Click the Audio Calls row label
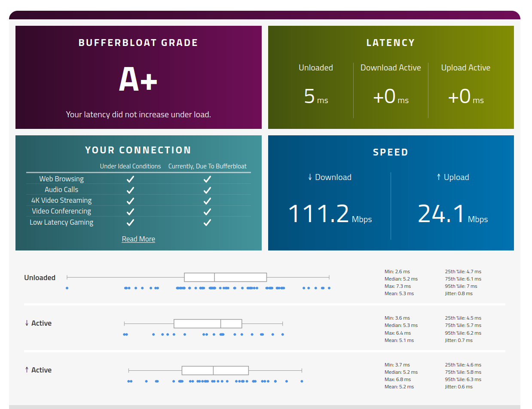 tap(61, 189)
